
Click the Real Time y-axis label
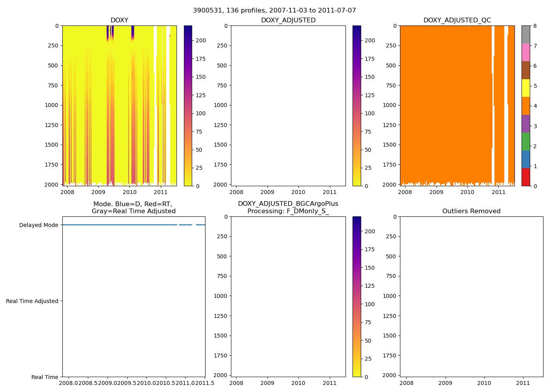45,377
